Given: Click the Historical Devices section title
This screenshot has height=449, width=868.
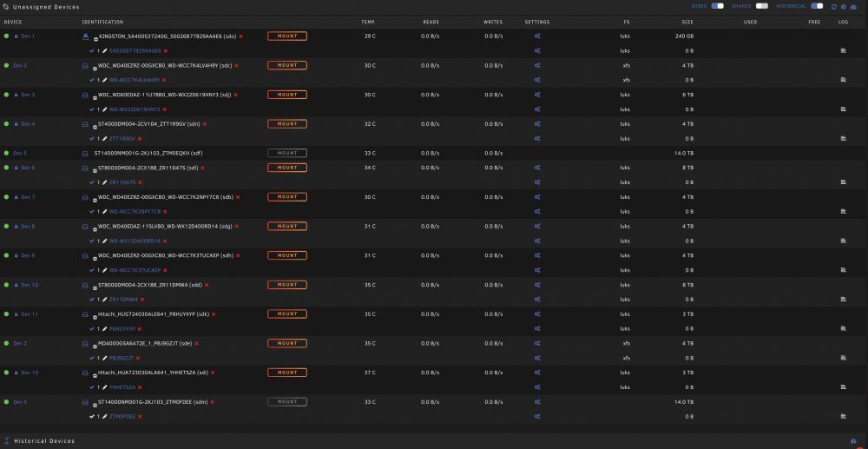Looking at the screenshot, I should [x=44, y=441].
